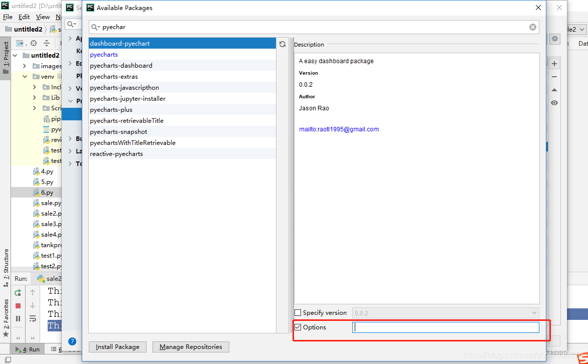Open the search options magnifier in package search
This screenshot has width=588, height=364.
pos(96,27)
